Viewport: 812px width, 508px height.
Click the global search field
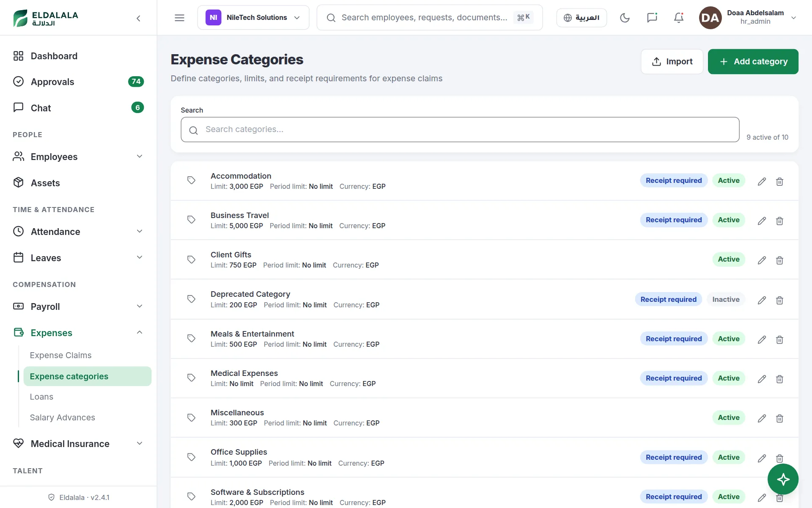(x=429, y=18)
